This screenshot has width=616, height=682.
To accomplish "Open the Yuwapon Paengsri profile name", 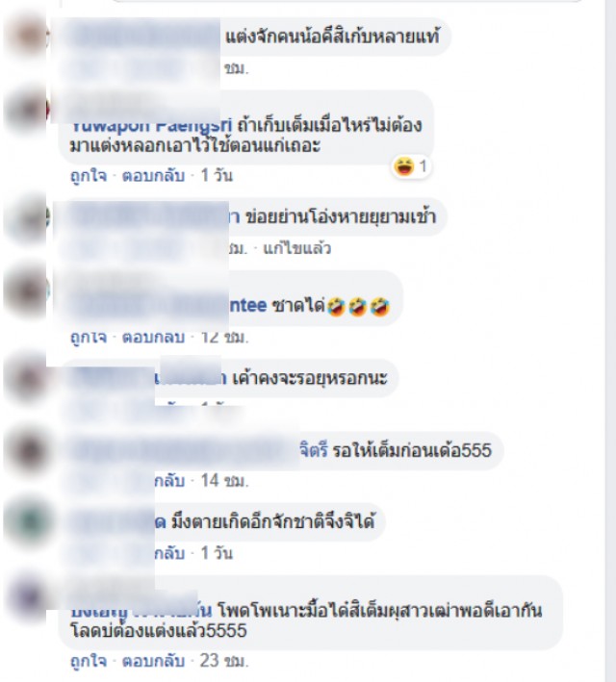I will tap(151, 126).
